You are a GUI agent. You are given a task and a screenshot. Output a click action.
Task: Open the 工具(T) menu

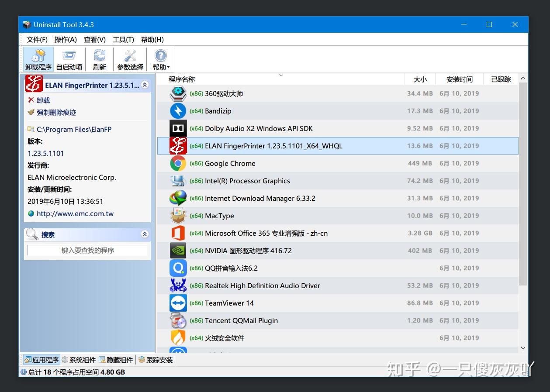click(x=123, y=40)
